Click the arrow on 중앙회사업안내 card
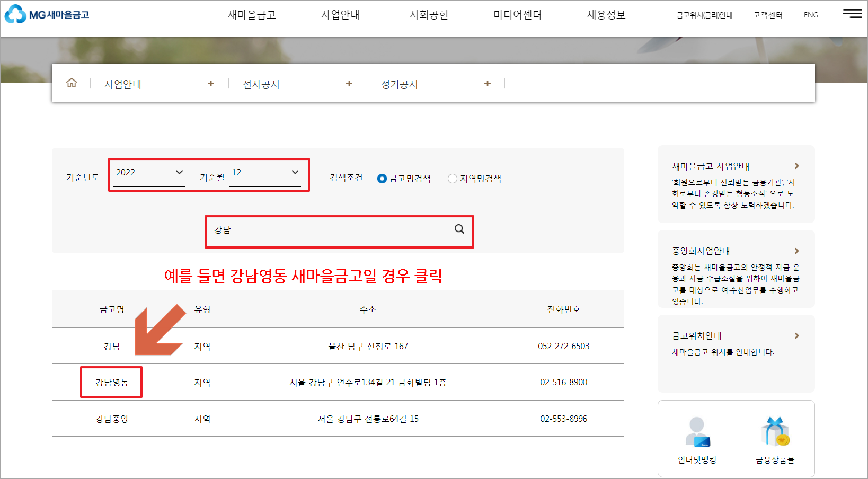The width and height of the screenshot is (868, 479). [797, 251]
